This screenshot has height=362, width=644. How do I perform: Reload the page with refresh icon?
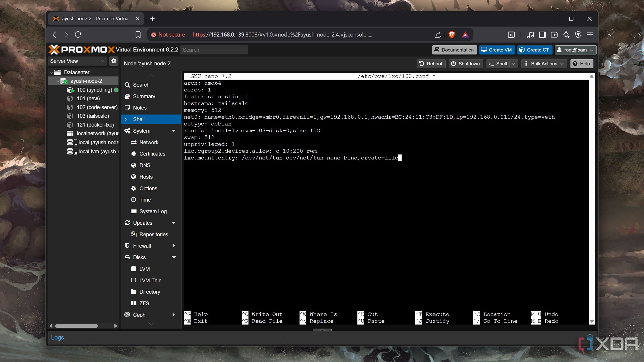[78, 35]
